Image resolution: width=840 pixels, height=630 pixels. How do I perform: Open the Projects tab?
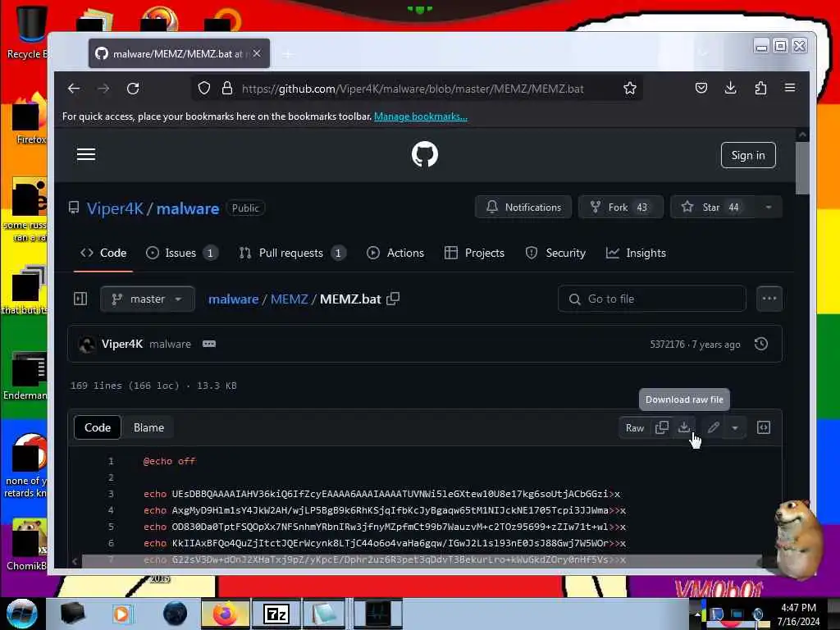coord(475,253)
